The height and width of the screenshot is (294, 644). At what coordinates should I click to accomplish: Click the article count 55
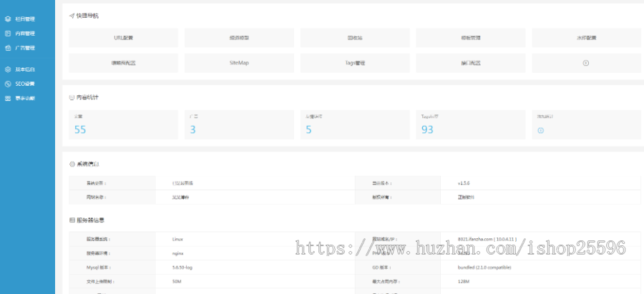(80, 129)
